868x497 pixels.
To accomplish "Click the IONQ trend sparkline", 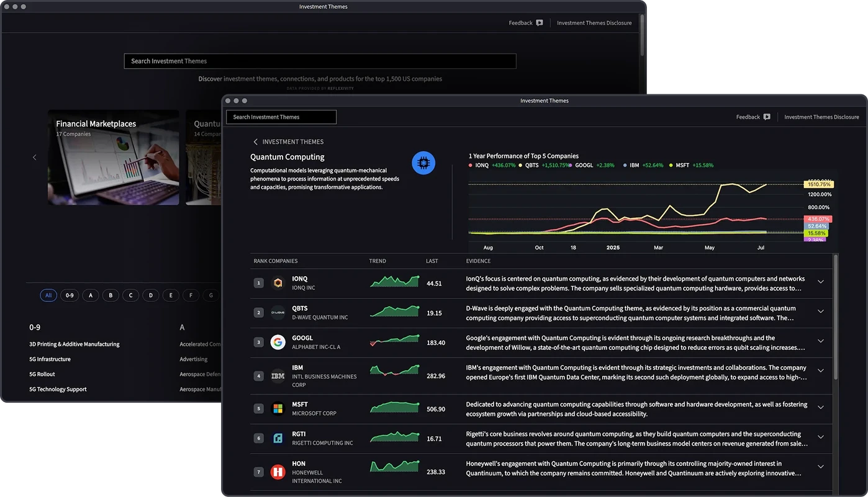I will coord(394,281).
